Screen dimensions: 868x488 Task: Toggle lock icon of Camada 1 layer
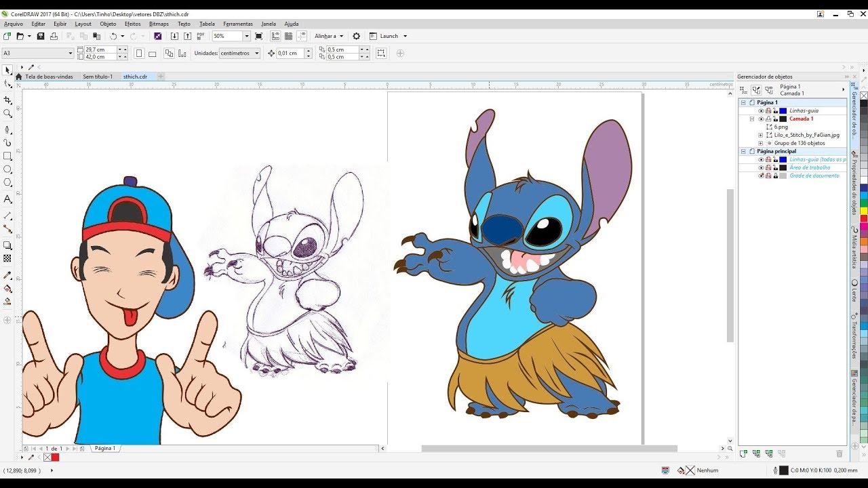[x=775, y=119]
